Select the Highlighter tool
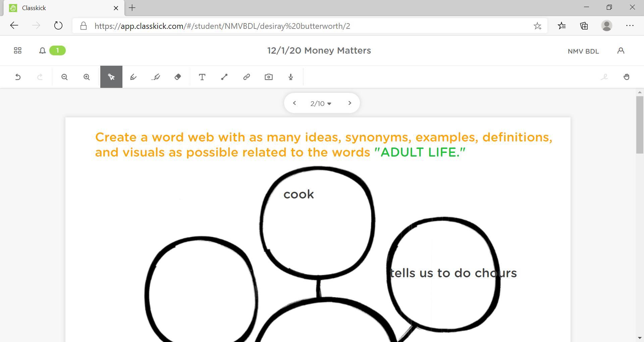This screenshot has width=644, height=342. [x=156, y=77]
